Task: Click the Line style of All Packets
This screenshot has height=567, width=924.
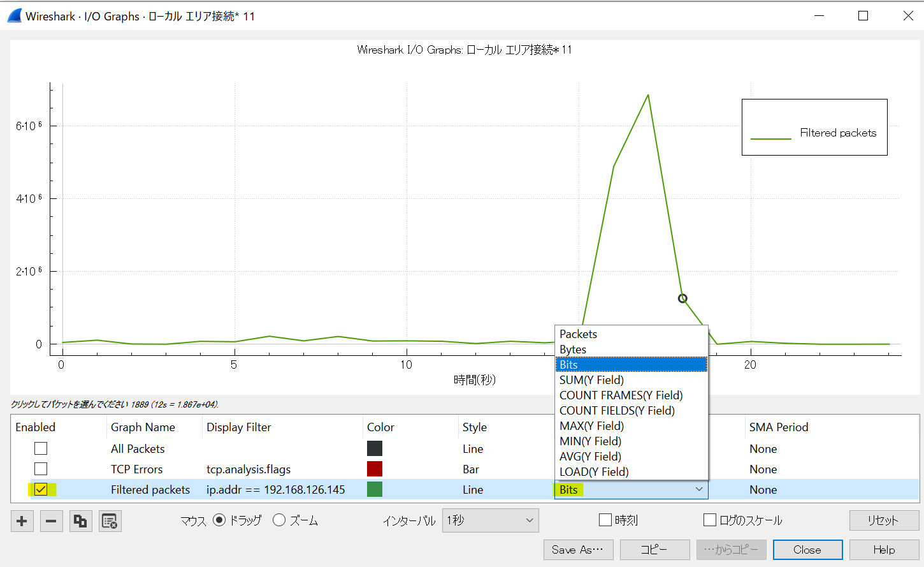Action: coord(473,449)
